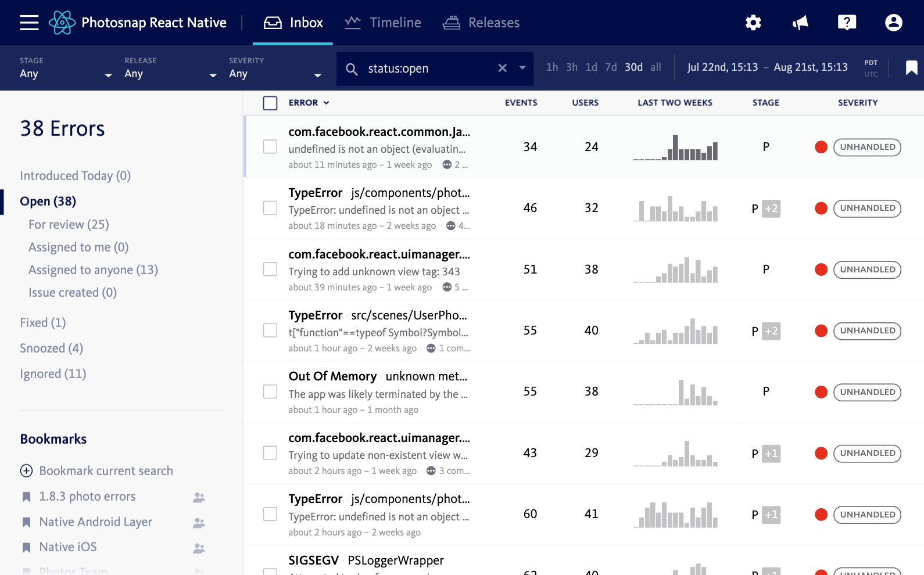Image resolution: width=924 pixels, height=575 pixels.
Task: Check the Trying to add unknown view tag row
Action: [x=270, y=269]
